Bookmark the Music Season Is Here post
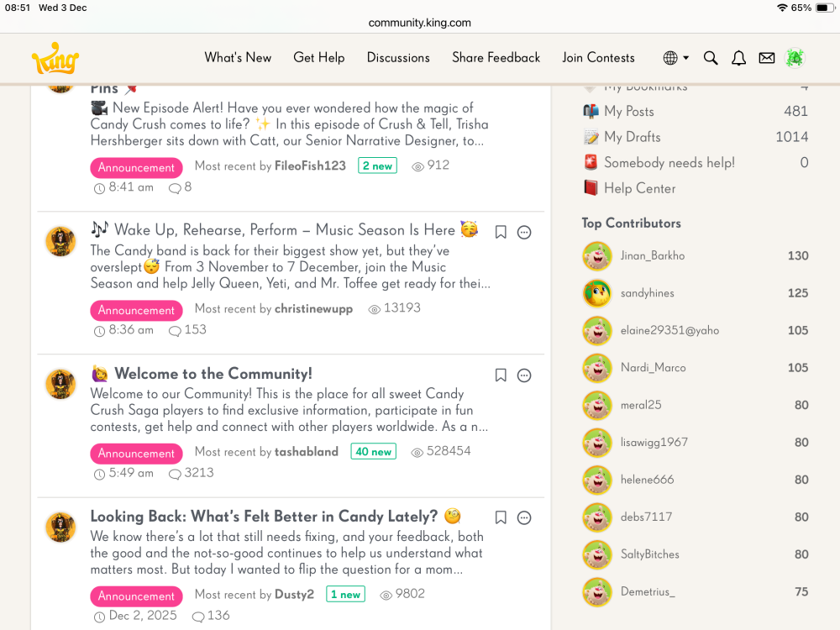The image size is (840, 630). tap(501, 232)
